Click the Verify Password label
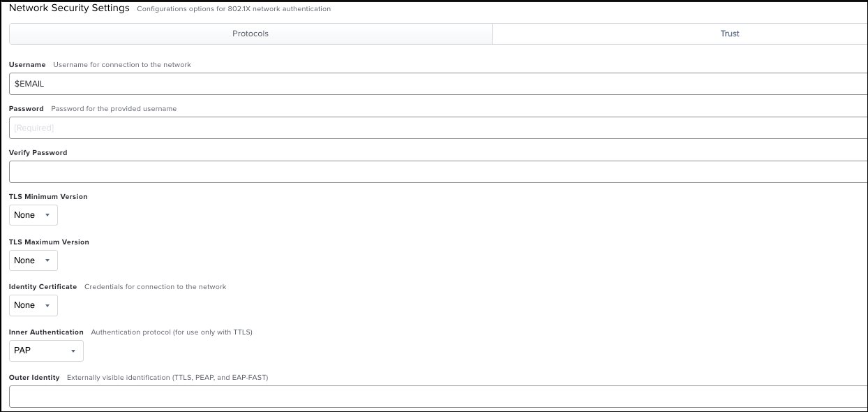This screenshot has width=868, height=412. (38, 153)
